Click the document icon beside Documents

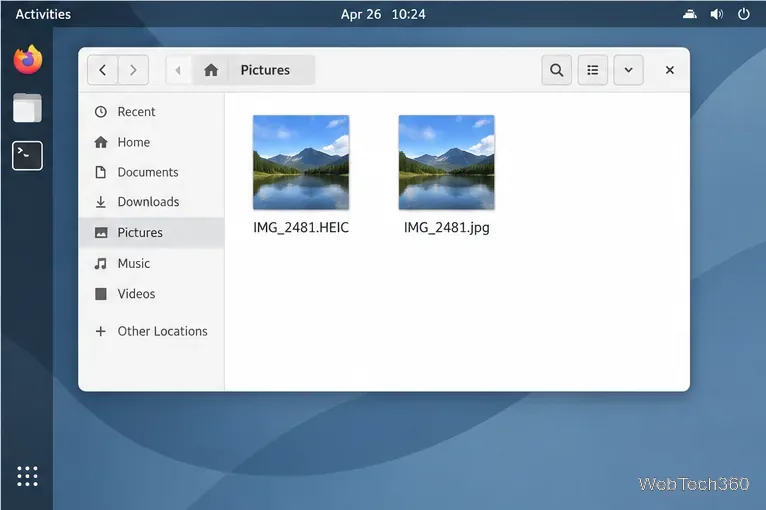101,172
